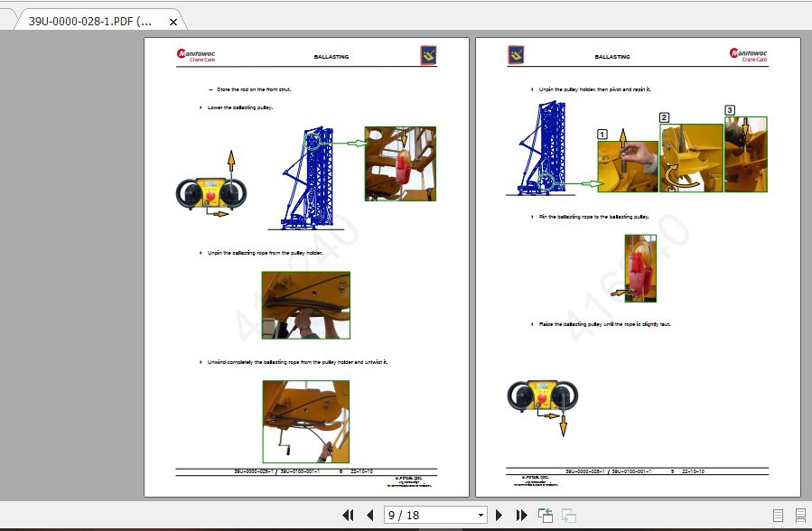Click the previous view icon
Viewport: 812px width, 531px height.
coord(545,515)
